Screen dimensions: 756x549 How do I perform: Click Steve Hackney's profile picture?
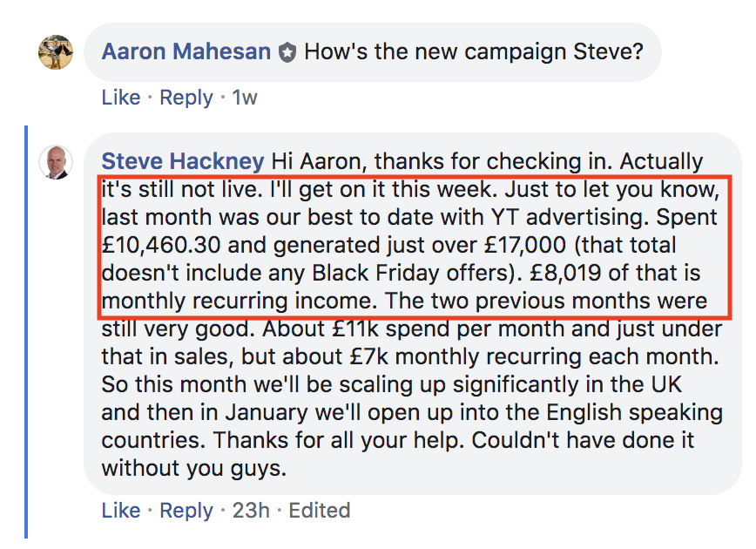tap(56, 162)
